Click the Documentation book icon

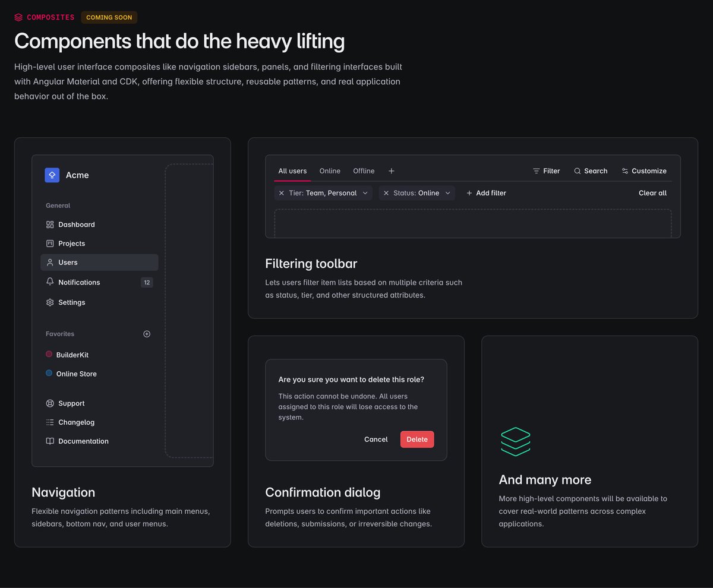50,441
